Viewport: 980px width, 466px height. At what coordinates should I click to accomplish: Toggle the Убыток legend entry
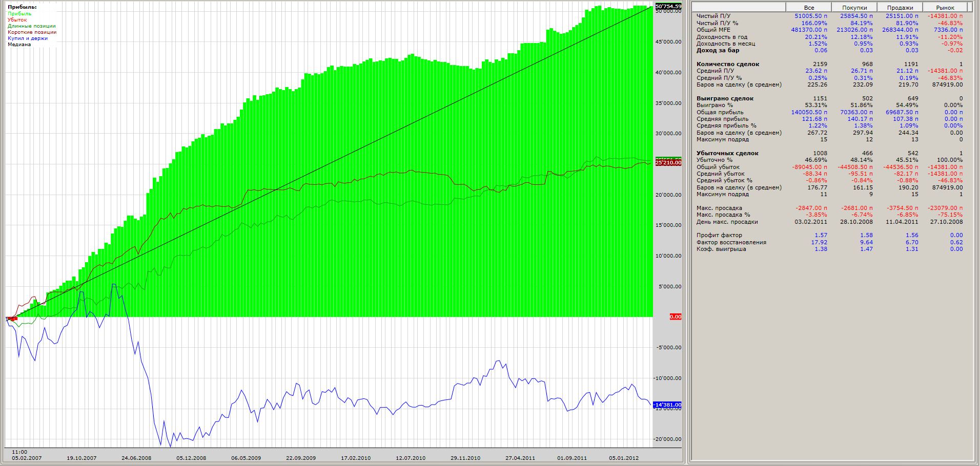click(17, 20)
